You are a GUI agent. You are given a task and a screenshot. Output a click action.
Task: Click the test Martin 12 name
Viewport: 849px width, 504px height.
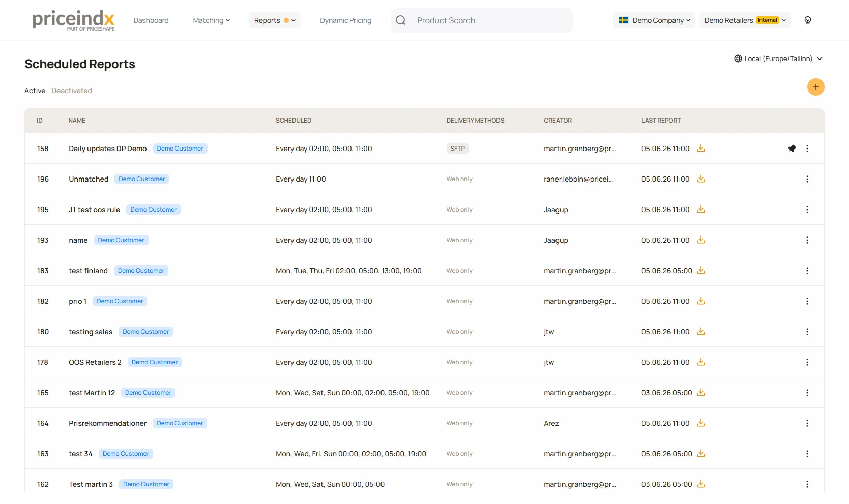click(x=92, y=393)
